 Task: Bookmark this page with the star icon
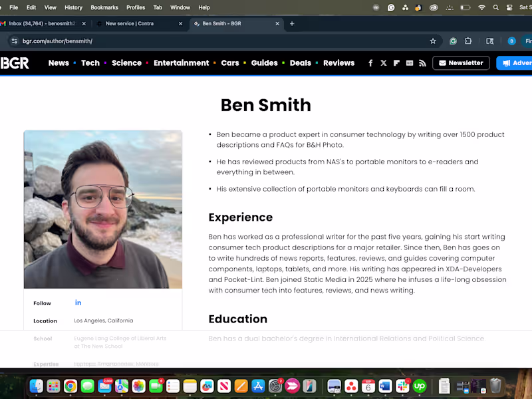coord(433,41)
